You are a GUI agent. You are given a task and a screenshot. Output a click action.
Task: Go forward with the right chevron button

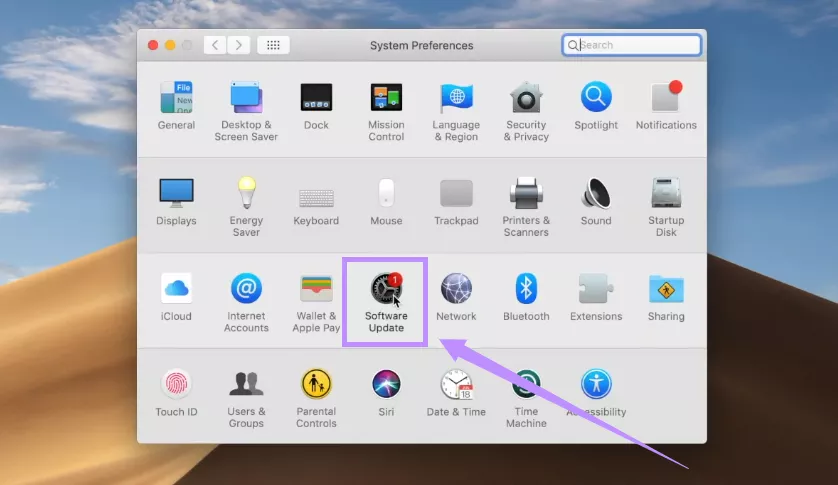point(239,45)
